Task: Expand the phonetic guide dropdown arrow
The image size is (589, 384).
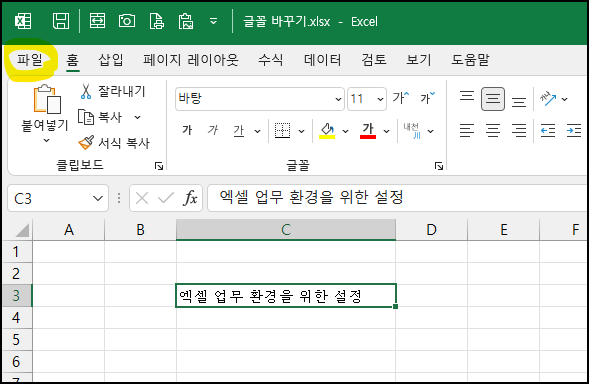Action: point(430,131)
